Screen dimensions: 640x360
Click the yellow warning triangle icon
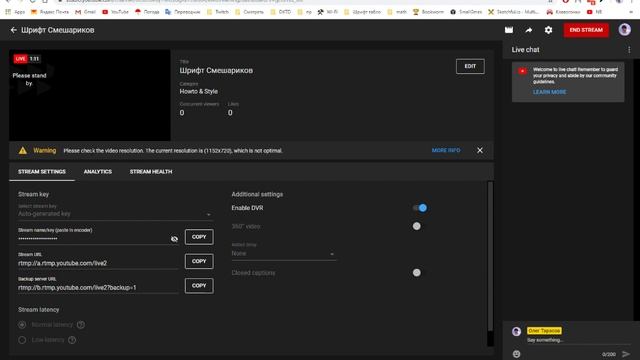coord(23,151)
